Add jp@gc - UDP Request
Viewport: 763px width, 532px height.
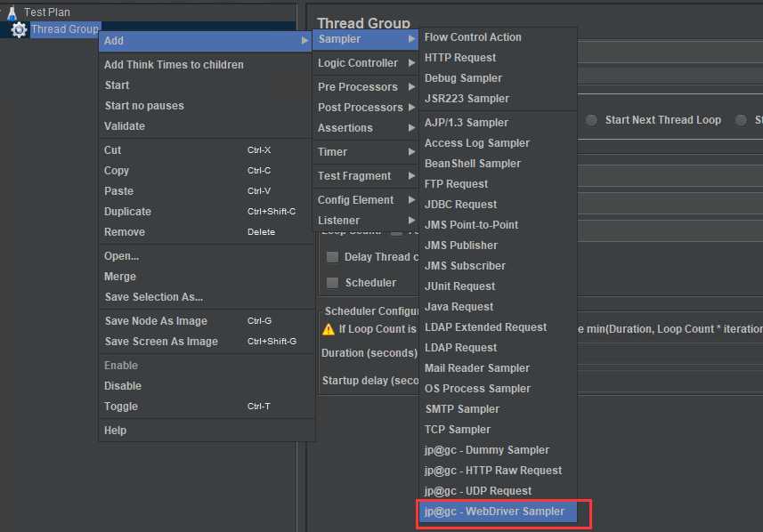[x=499, y=490]
